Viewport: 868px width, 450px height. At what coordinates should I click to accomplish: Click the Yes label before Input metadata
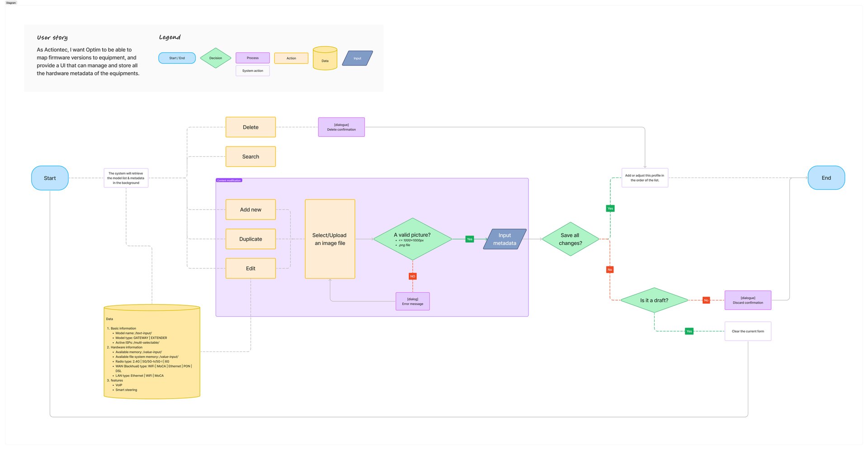pyautogui.click(x=470, y=239)
